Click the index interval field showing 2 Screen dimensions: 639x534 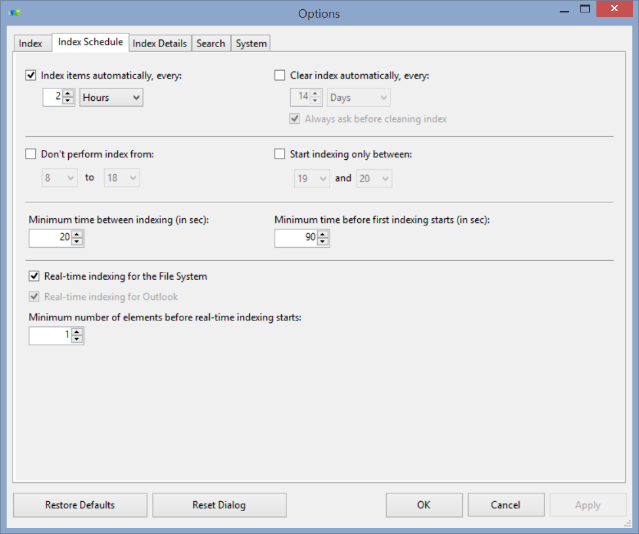pyautogui.click(x=53, y=97)
